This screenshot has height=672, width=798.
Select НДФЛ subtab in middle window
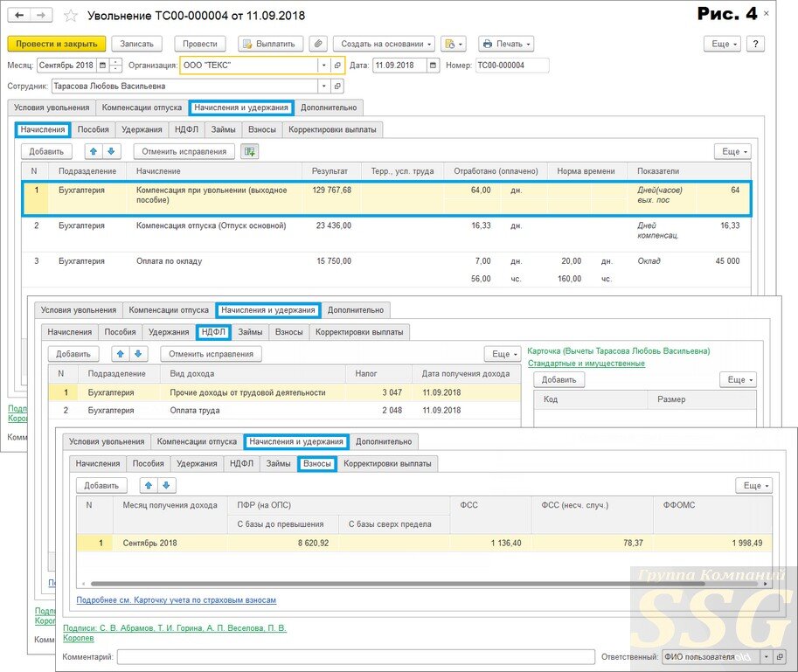click(213, 332)
